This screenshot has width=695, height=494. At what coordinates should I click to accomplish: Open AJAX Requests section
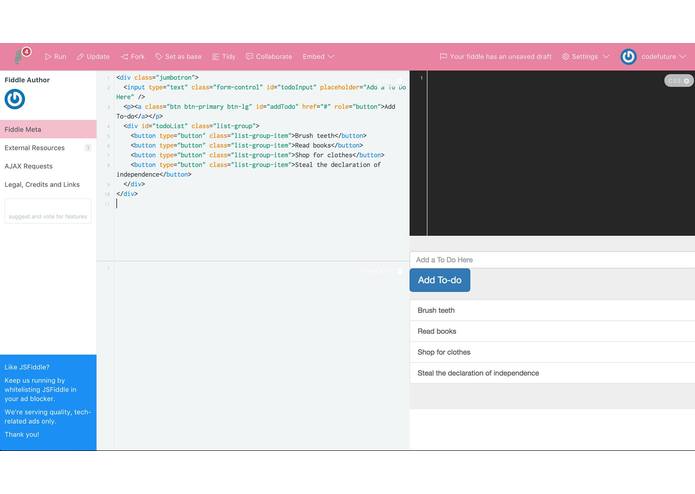tap(48, 166)
